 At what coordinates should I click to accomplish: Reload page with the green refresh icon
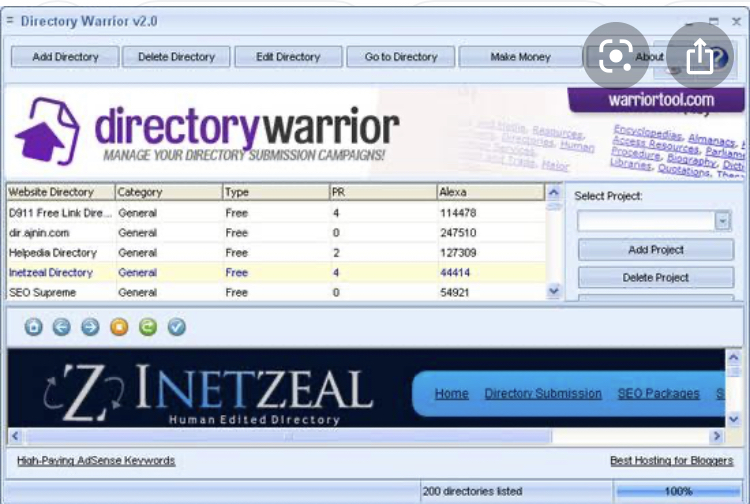pyautogui.click(x=148, y=327)
